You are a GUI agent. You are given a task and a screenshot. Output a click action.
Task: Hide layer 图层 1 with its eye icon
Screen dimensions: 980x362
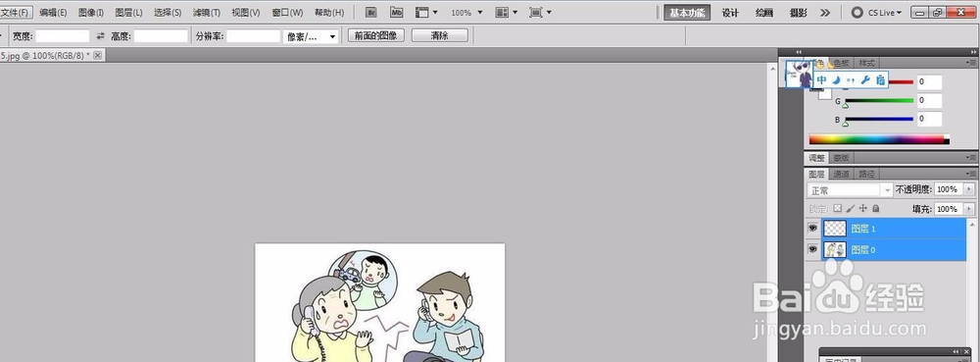[x=812, y=229]
